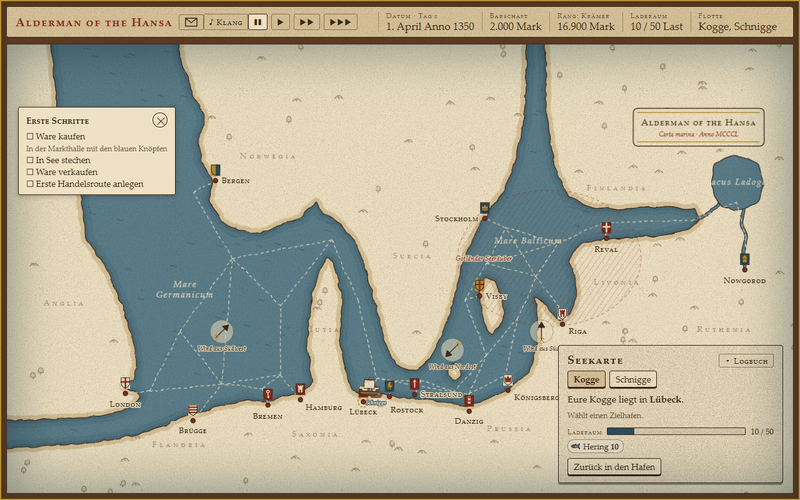Click the date 1. April Anno 1350

coord(430,27)
